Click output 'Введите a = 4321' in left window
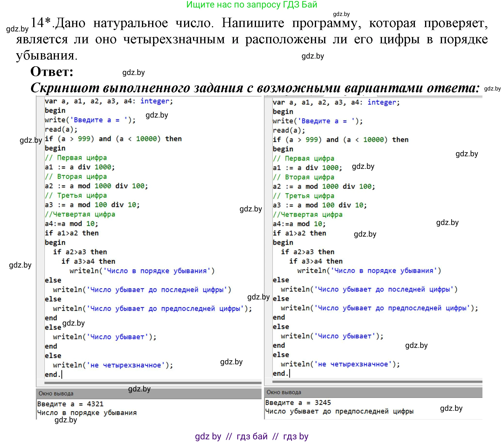This screenshot has width=504, height=442. coord(70,404)
